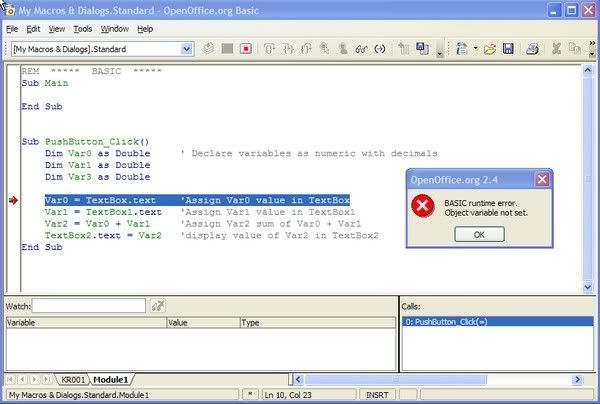600x404 pixels.
Task: Click Enable Watch glasses icon
Action: pos(361,49)
